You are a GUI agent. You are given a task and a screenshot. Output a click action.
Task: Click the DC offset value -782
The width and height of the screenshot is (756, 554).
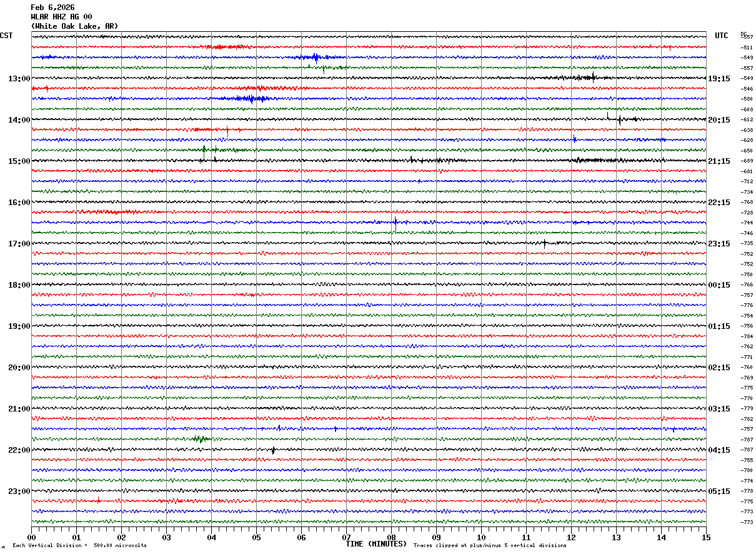point(747,419)
